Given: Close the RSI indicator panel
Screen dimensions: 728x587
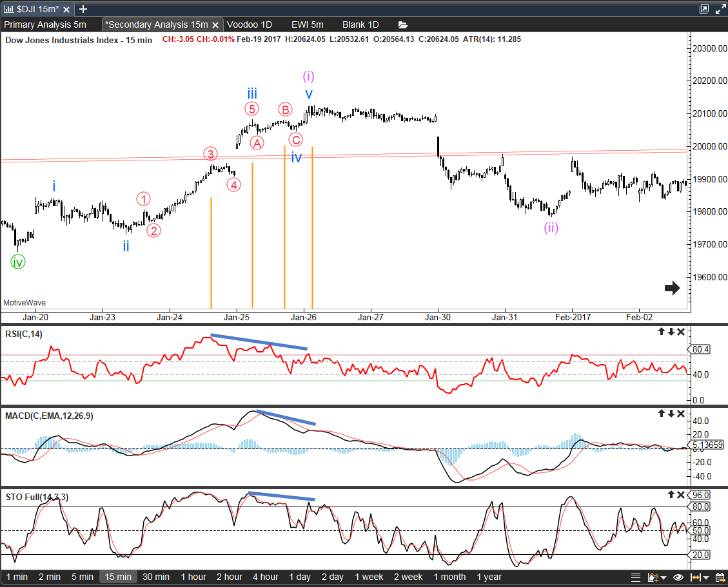Looking at the screenshot, I should [681, 331].
